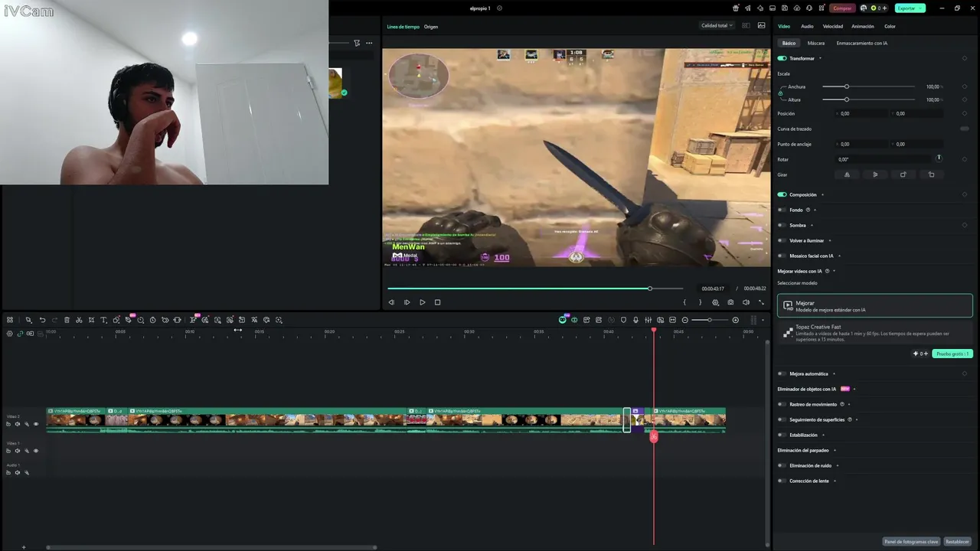The width and height of the screenshot is (980, 551).
Task: Enable Volver a iluminar switch
Action: [x=782, y=240]
